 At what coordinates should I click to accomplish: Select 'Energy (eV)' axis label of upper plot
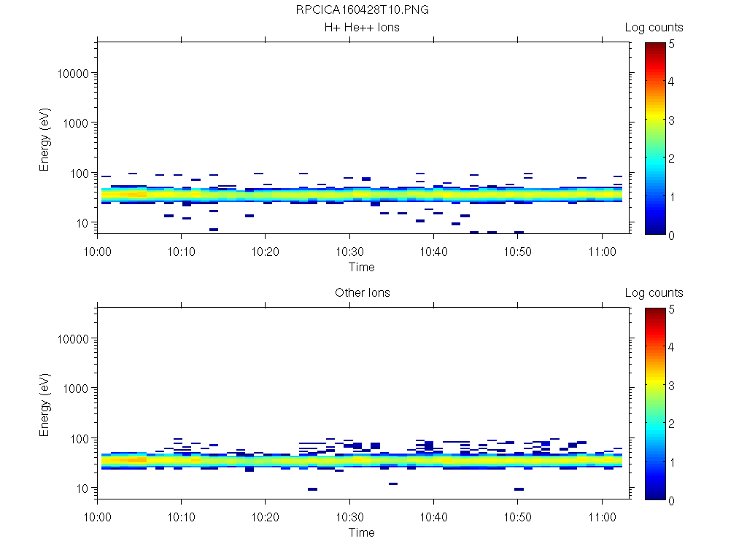(44, 139)
